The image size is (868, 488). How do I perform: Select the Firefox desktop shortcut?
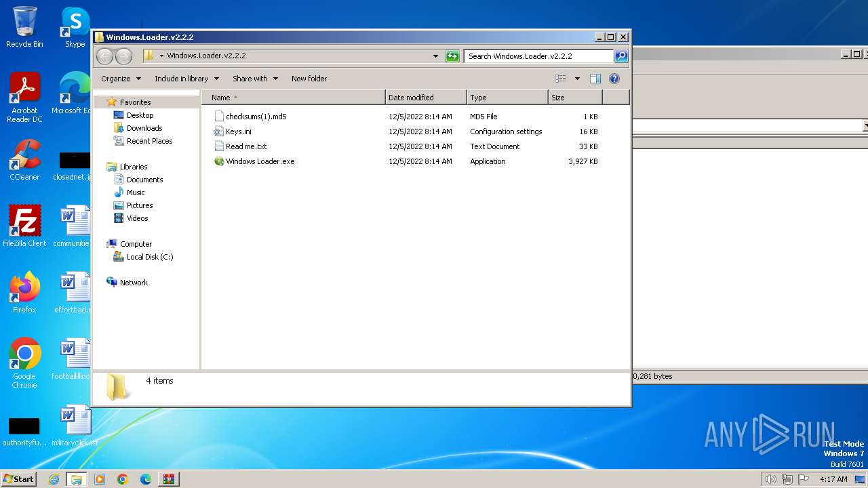24,292
